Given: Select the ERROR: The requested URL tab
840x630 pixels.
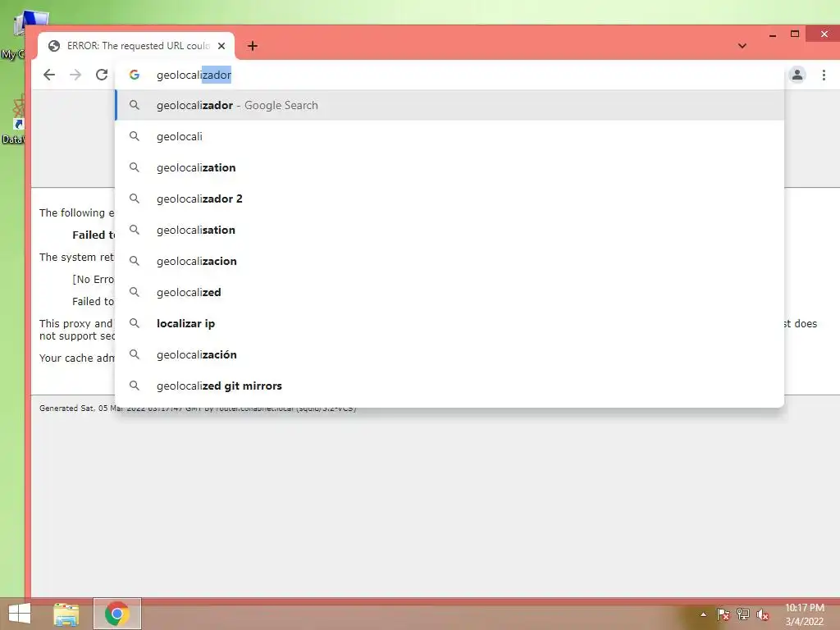Looking at the screenshot, I should click(136, 46).
